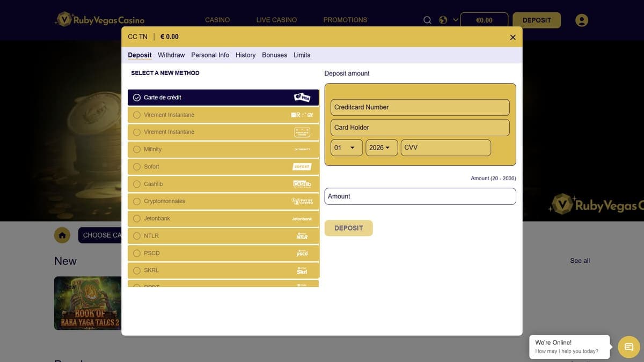Select Cashlib radio option

[137, 184]
